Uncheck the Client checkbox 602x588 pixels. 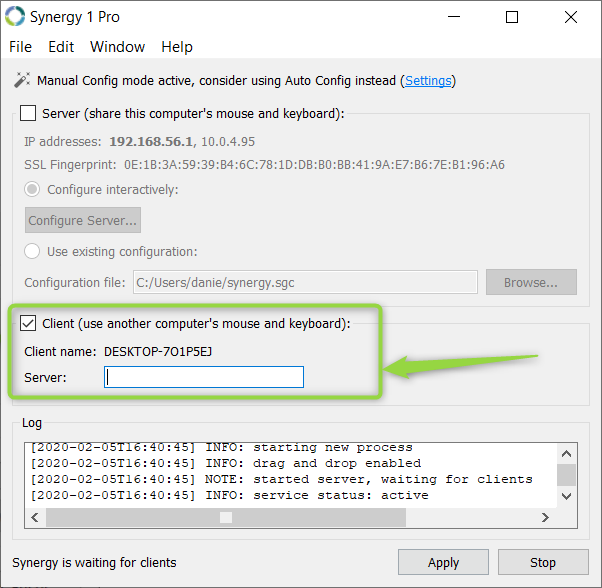coord(28,323)
